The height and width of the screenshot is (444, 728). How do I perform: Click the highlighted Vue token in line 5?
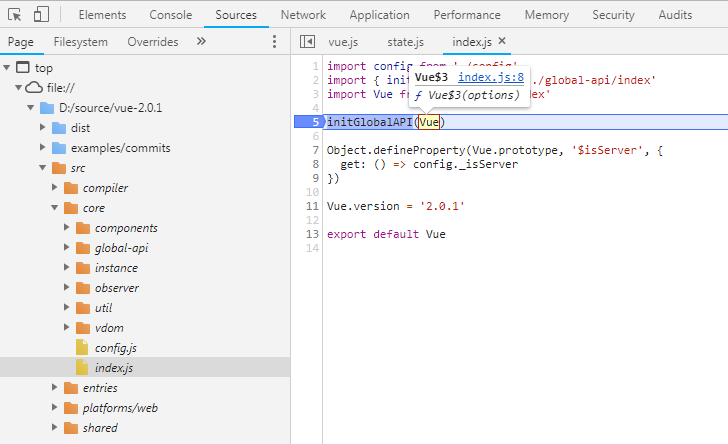pyautogui.click(x=429, y=122)
